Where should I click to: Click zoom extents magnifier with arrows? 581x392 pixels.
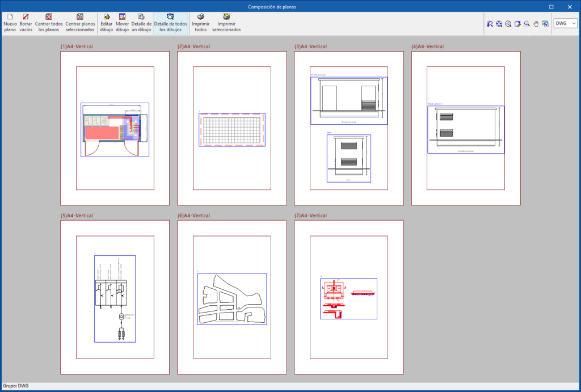tap(499, 24)
